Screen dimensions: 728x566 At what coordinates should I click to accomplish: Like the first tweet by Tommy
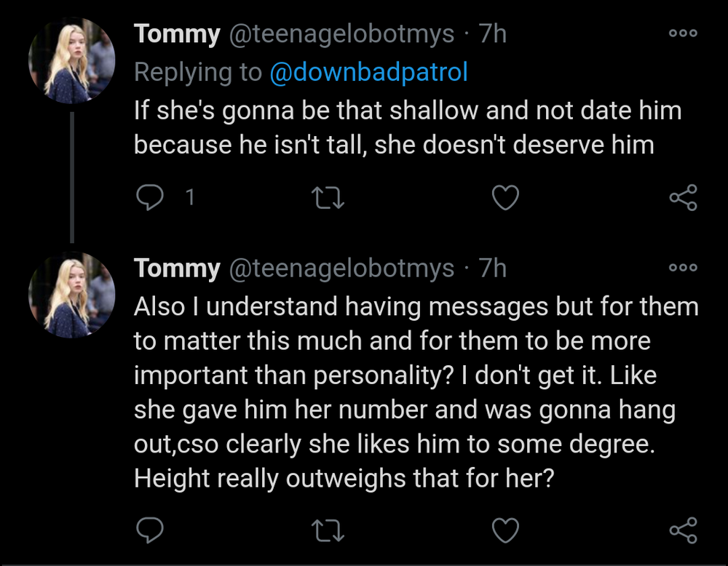pyautogui.click(x=505, y=197)
